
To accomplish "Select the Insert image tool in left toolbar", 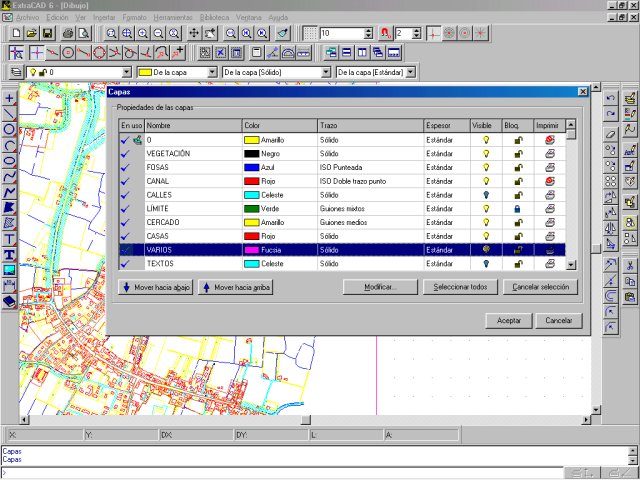I will coord(9,271).
